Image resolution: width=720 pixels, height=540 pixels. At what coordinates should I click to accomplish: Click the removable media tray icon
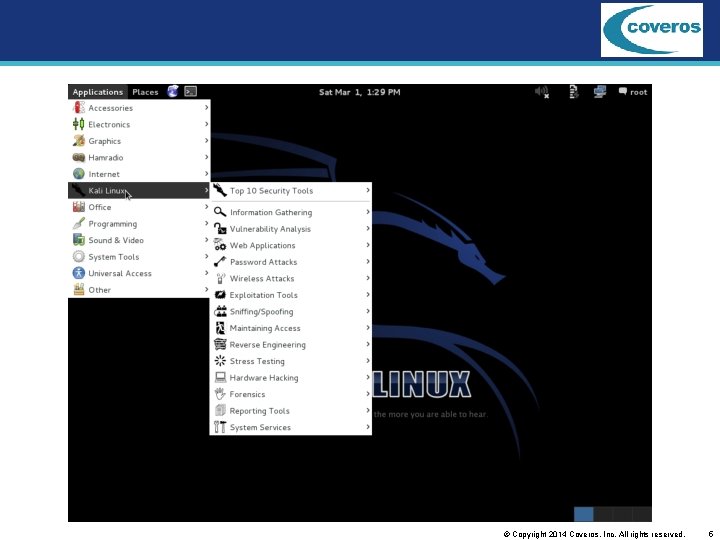pos(574,92)
